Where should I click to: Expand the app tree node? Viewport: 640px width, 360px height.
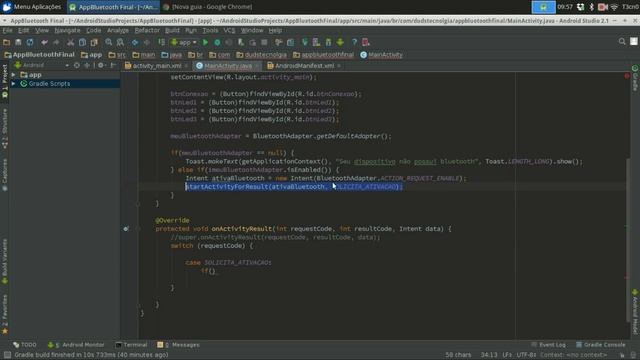[13, 75]
